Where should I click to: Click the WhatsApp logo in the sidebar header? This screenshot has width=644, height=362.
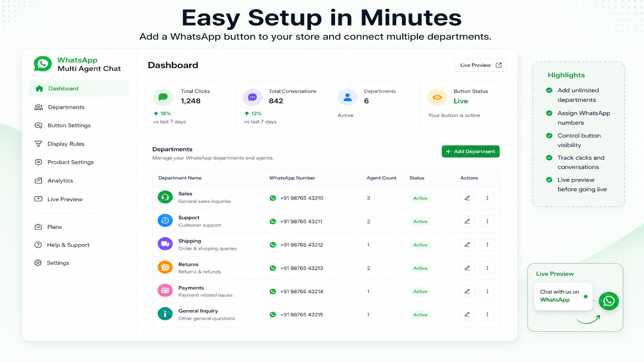tap(43, 64)
